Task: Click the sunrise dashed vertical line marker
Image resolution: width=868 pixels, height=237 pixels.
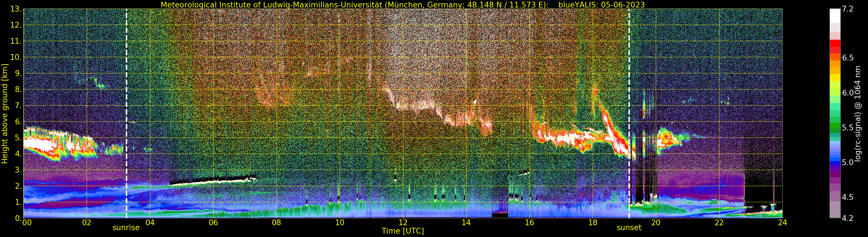Action: click(126, 113)
